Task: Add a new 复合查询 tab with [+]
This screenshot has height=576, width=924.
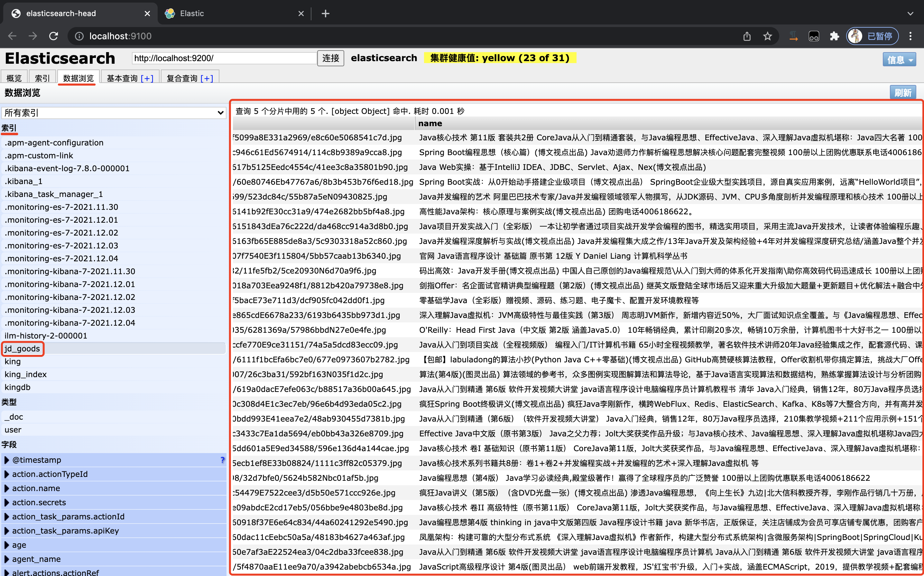Action: click(x=207, y=78)
